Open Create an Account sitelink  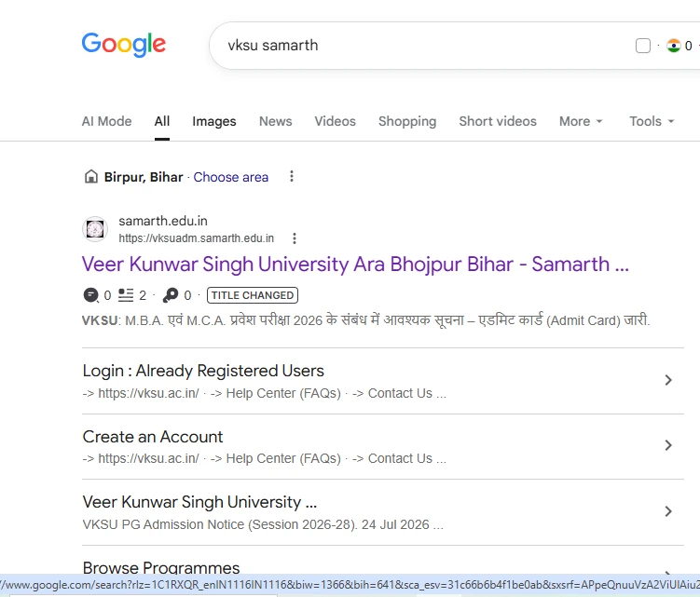pyautogui.click(x=153, y=437)
